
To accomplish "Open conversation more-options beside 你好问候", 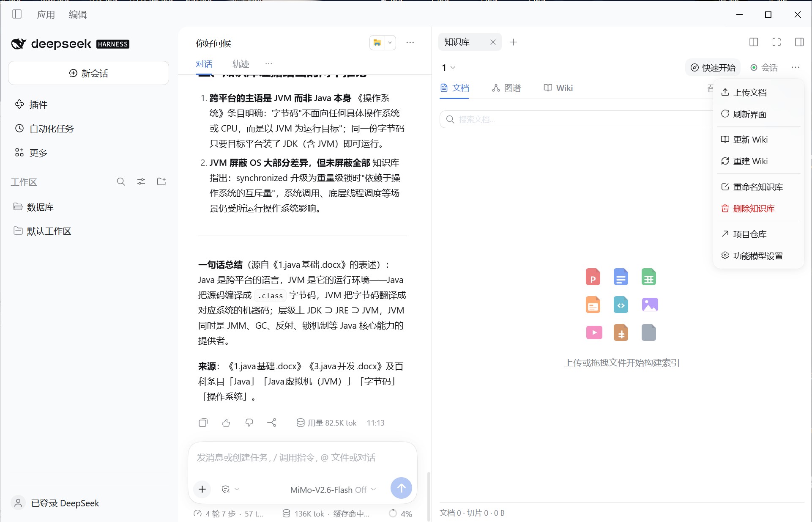I will pos(410,43).
